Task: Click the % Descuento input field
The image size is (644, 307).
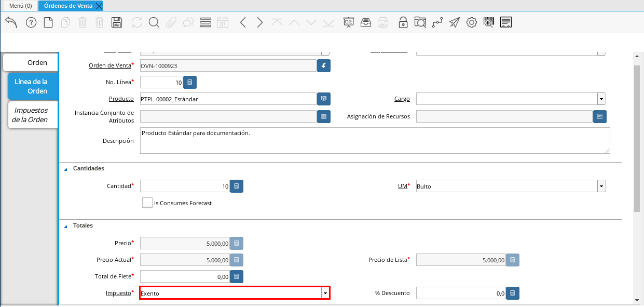Action: [461, 293]
